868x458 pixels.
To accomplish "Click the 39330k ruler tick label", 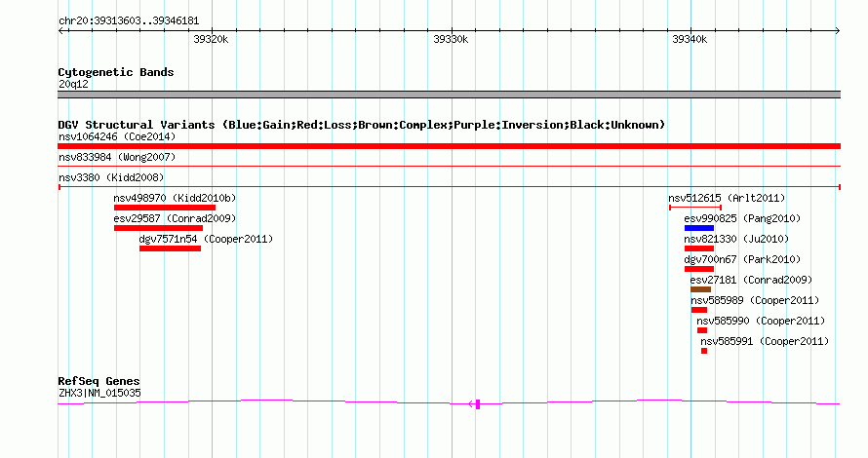I will point(451,39).
